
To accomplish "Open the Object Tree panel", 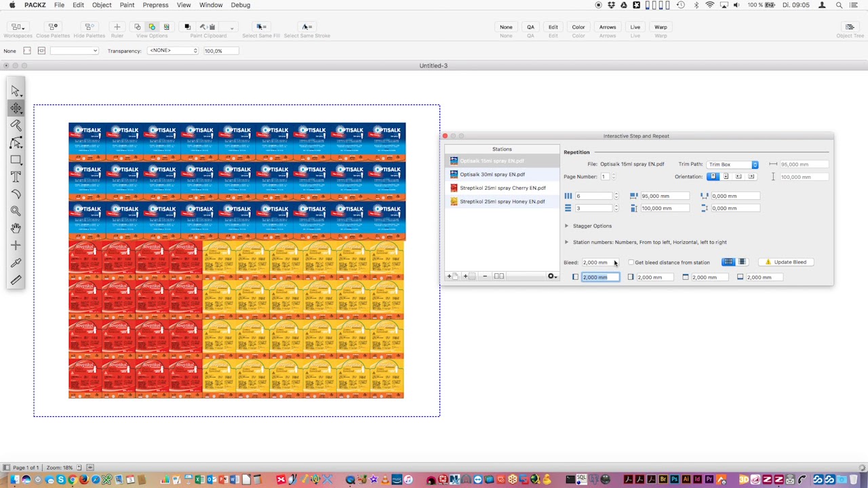I will (x=850, y=27).
